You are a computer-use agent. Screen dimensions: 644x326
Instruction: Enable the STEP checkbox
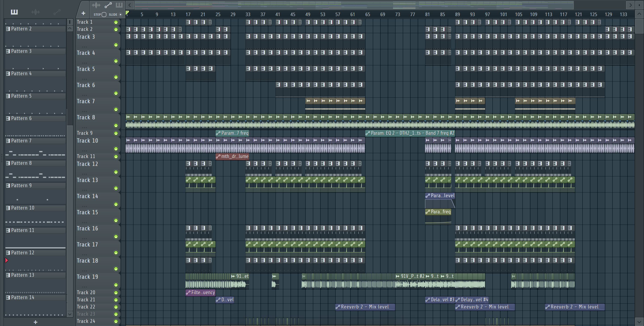[x=104, y=15]
